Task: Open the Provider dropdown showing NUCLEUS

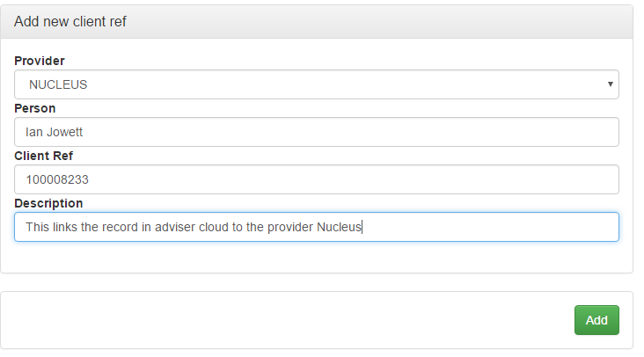Action: (316, 84)
